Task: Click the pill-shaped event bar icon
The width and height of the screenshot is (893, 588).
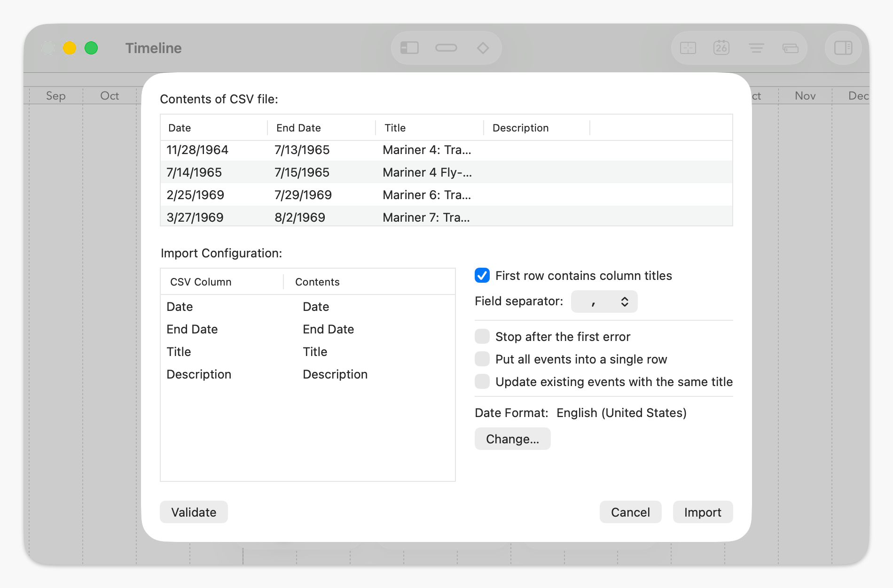Action: (x=446, y=47)
